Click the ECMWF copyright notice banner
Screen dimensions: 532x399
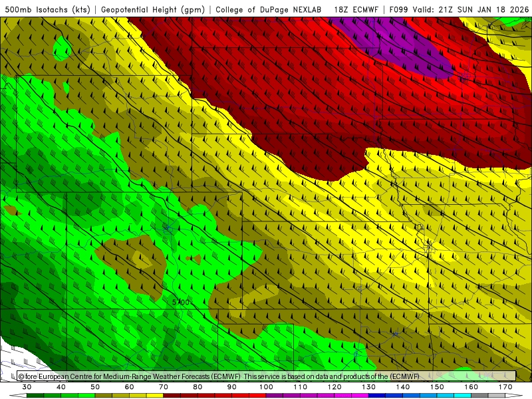(x=267, y=376)
